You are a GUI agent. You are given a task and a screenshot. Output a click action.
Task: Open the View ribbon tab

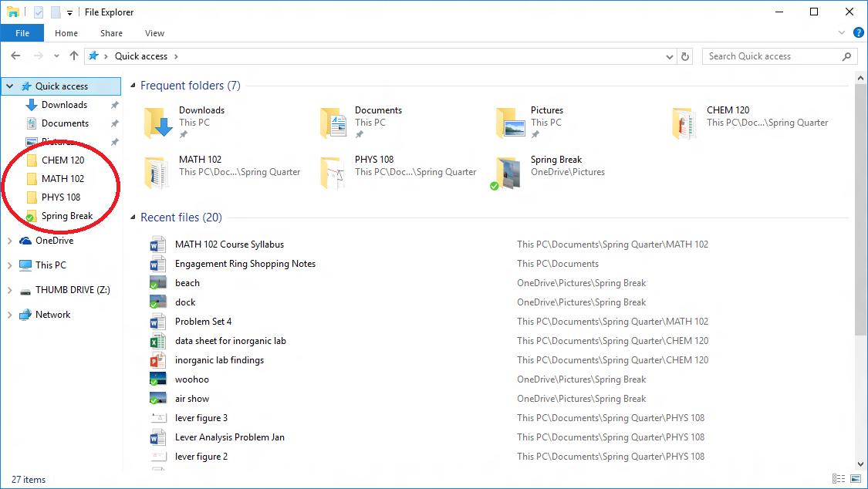(154, 33)
